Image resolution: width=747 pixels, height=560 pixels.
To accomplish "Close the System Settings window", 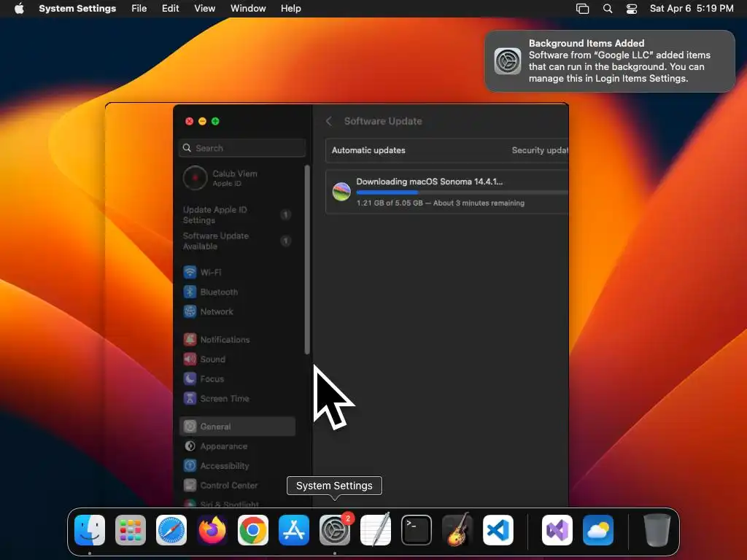I will 189,122.
